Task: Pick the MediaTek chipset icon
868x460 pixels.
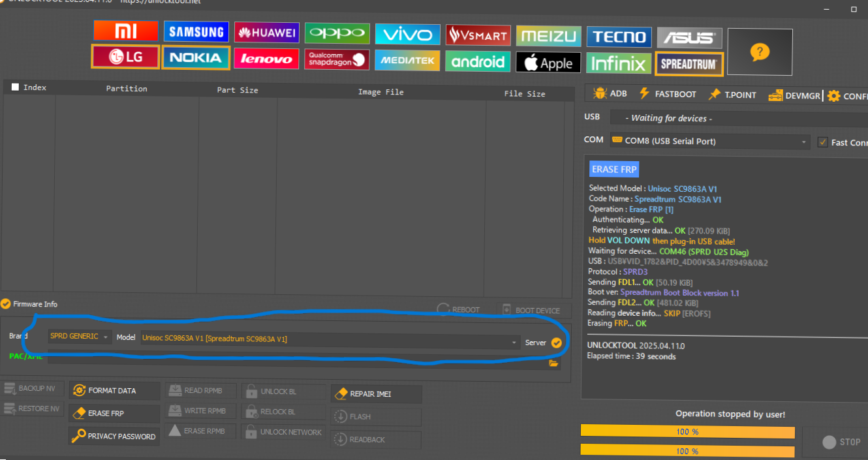Action: point(407,61)
